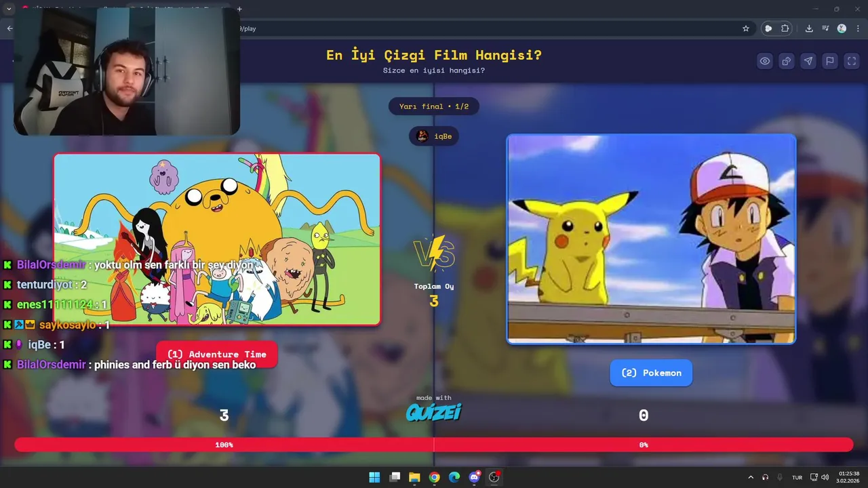Click the eye visibility icon in Quizei header
Screen dimensions: 868x488
click(x=765, y=61)
